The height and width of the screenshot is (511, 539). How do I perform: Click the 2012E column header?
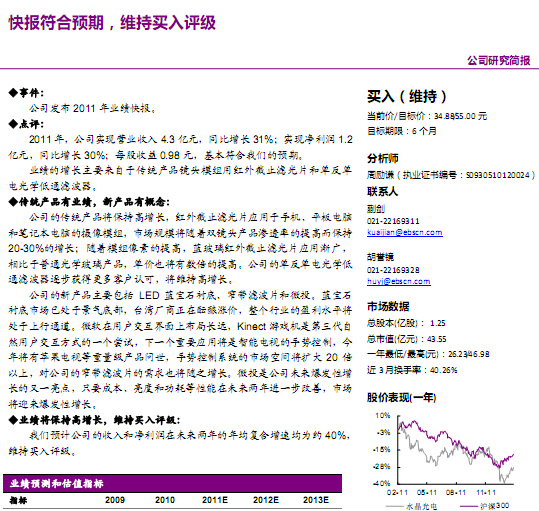(x=266, y=500)
